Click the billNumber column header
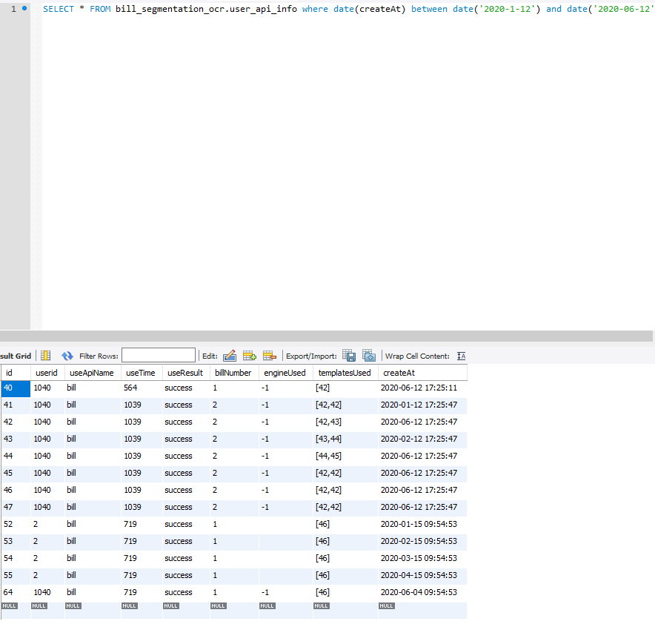655x644 pixels. pyautogui.click(x=232, y=373)
